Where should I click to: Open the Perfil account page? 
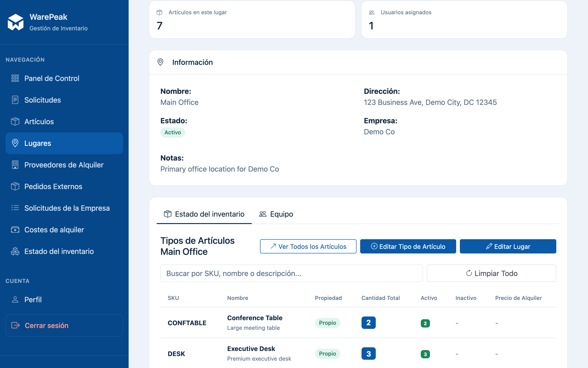[64, 299]
